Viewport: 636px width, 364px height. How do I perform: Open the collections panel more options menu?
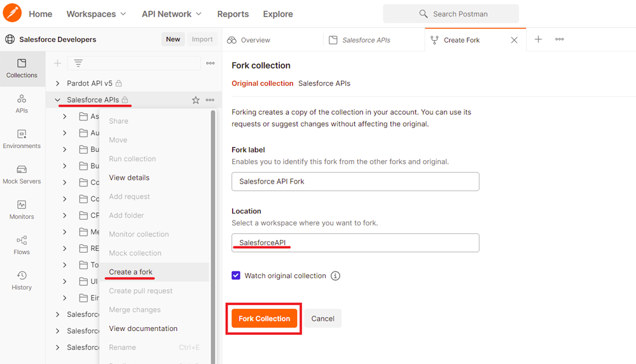210,64
